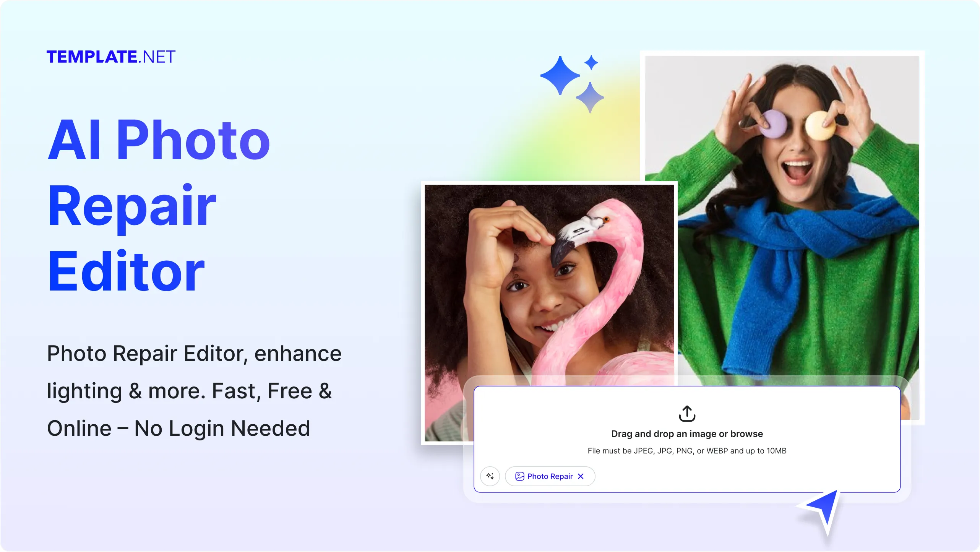Click the AI sparkle tools button
Image resolution: width=980 pixels, height=552 pixels.
click(x=490, y=476)
